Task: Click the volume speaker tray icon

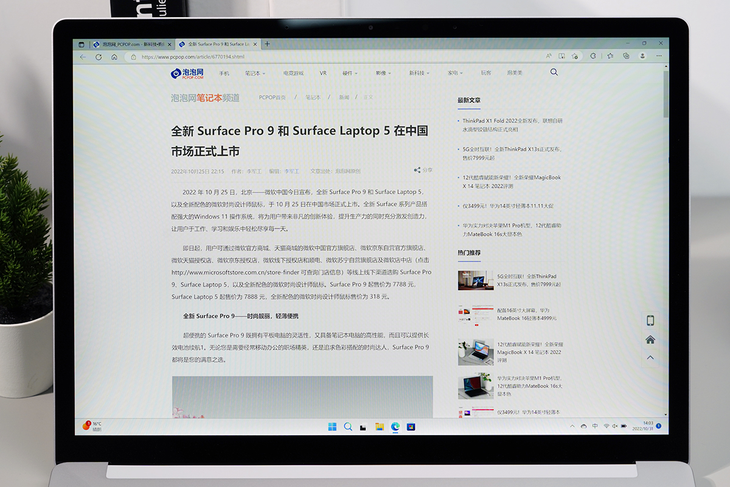Action: coord(615,426)
